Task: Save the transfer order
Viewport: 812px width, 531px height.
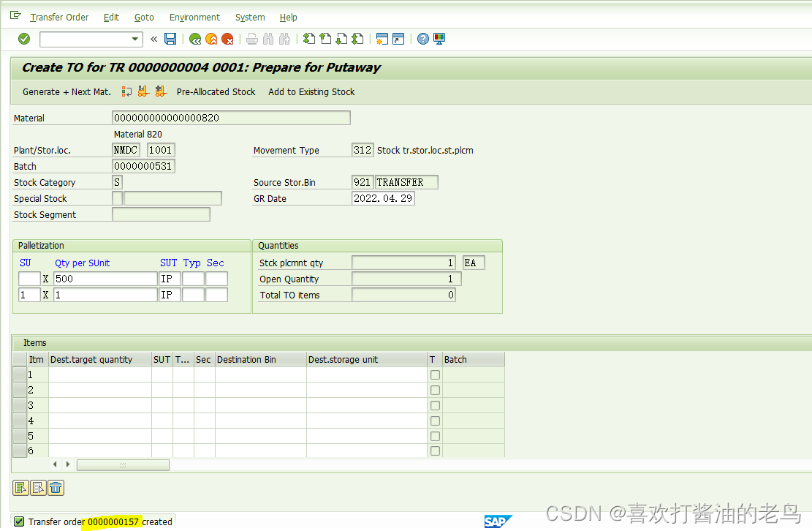Action: (170, 39)
